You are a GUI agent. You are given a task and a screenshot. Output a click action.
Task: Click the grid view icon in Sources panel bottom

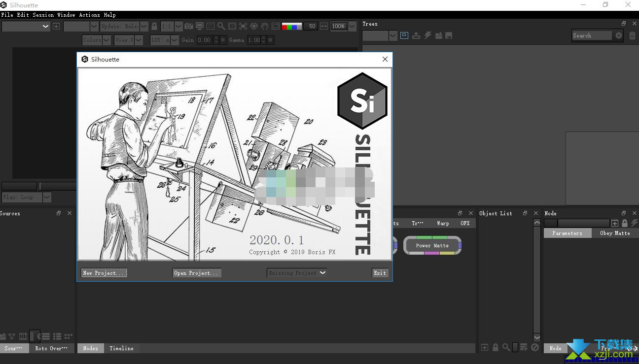pyautogui.click(x=69, y=336)
